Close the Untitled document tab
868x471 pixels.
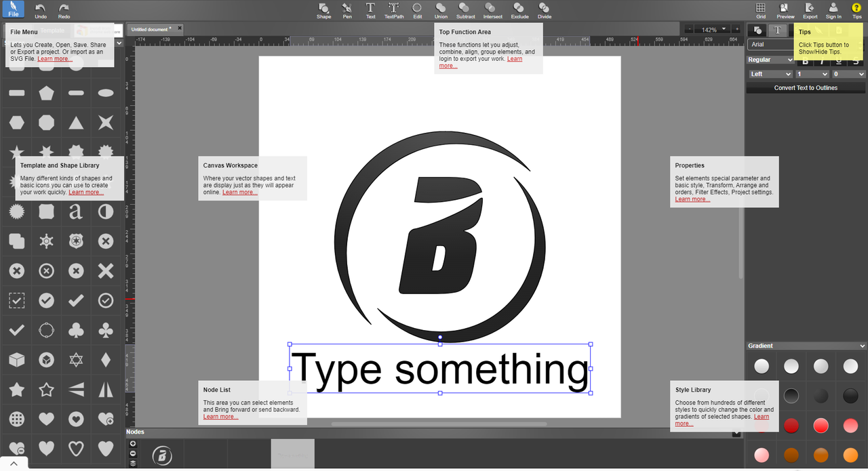(x=180, y=28)
